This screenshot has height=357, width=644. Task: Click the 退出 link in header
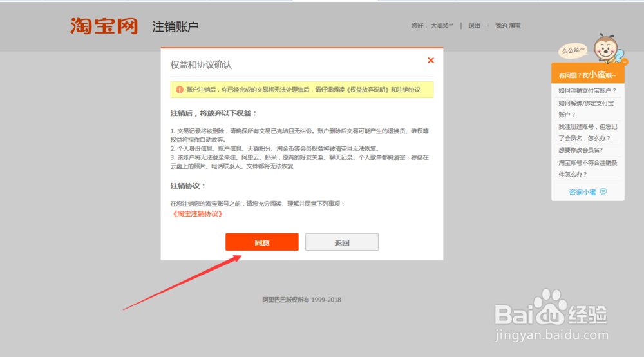(475, 26)
